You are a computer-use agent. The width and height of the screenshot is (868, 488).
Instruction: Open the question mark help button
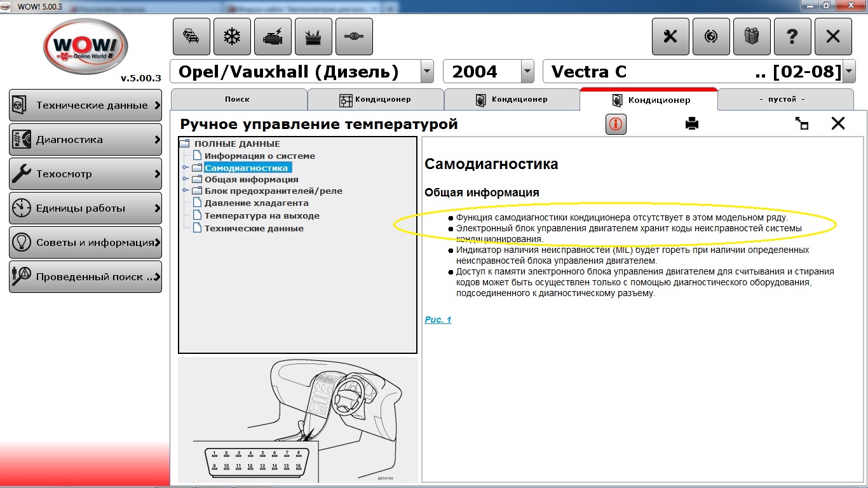pos(792,36)
